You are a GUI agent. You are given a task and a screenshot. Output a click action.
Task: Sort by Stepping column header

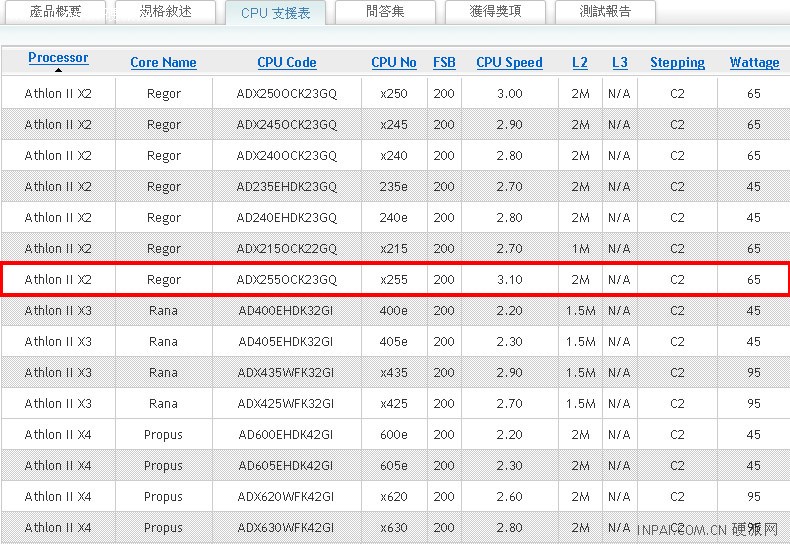(677, 62)
